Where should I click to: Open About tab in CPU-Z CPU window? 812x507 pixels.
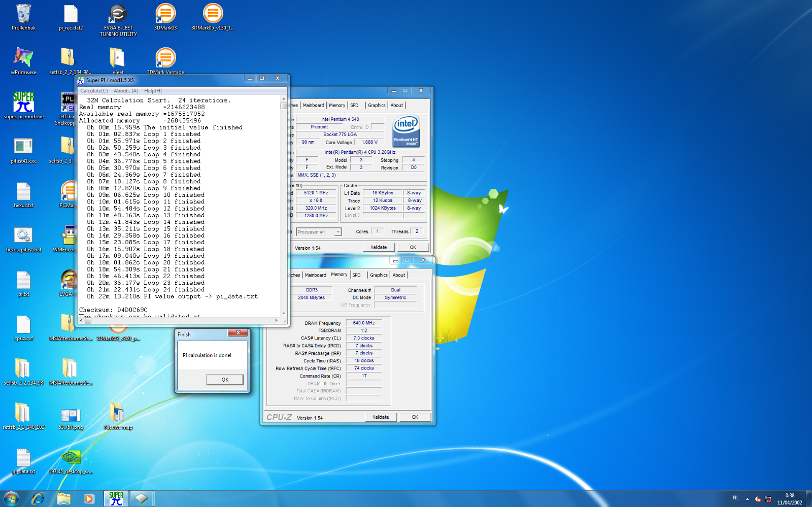(397, 106)
